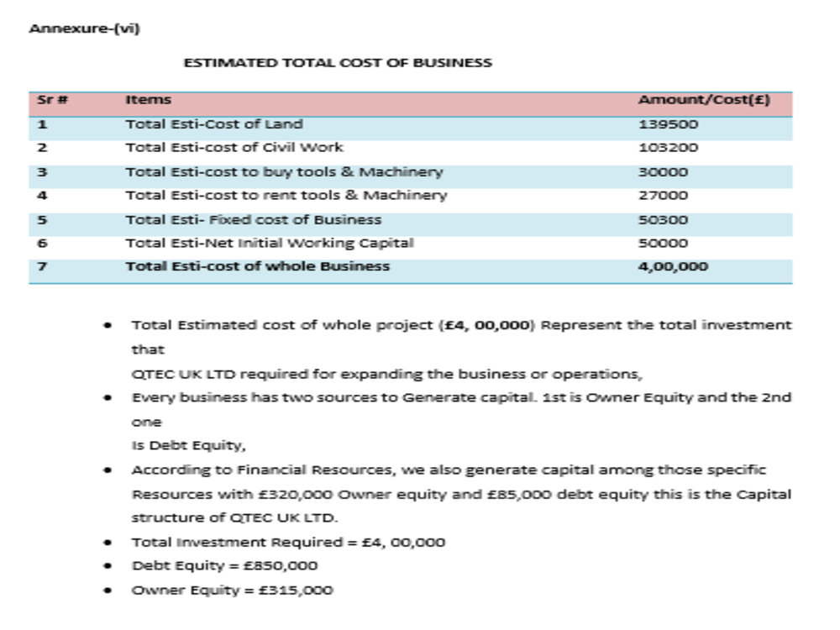Click the 'Annexure-(vi)' heading text

[x=85, y=29]
